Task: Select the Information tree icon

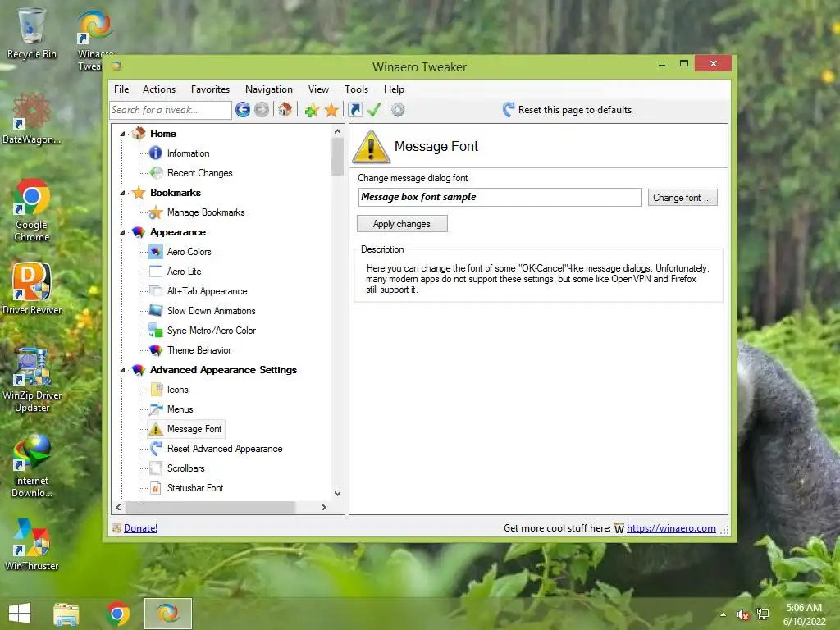Action: (155, 153)
